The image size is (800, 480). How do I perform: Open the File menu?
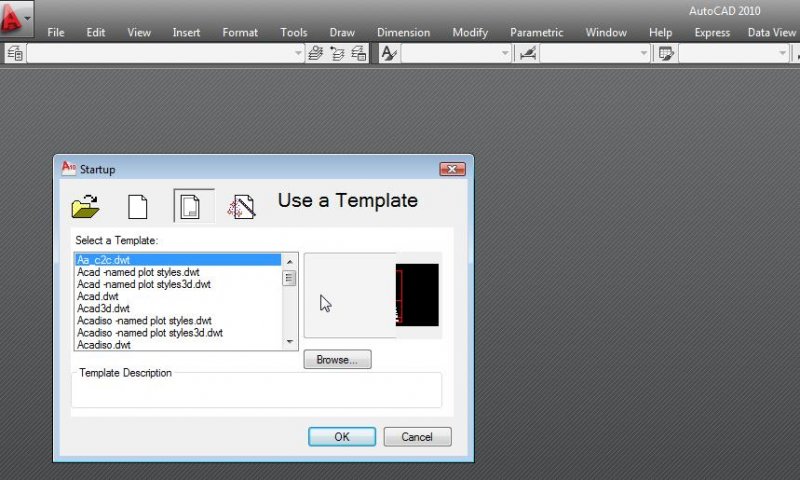coord(56,33)
